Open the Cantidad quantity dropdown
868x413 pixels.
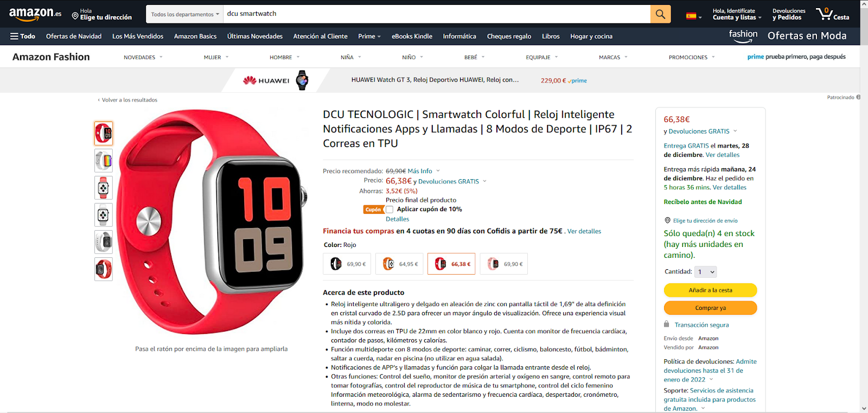(x=706, y=272)
